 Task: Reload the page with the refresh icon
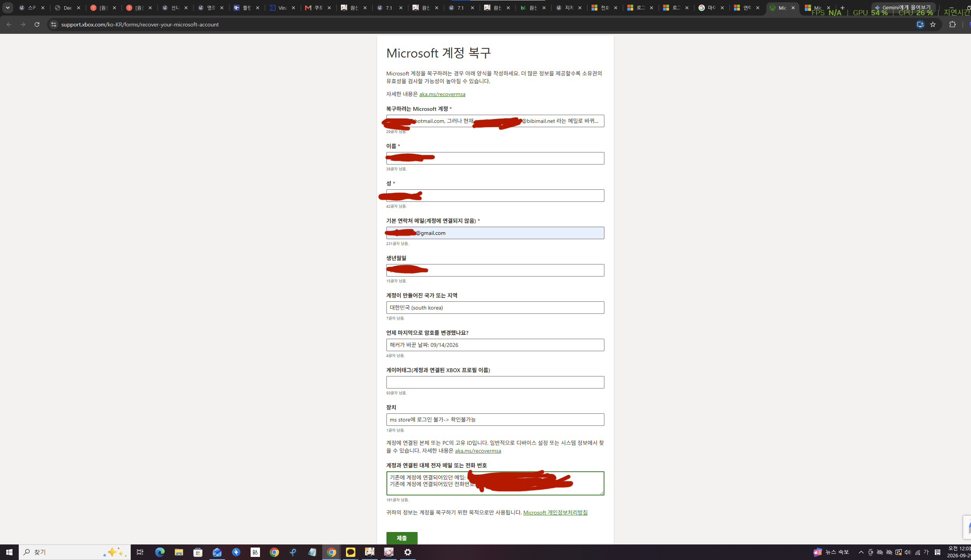[x=37, y=24]
